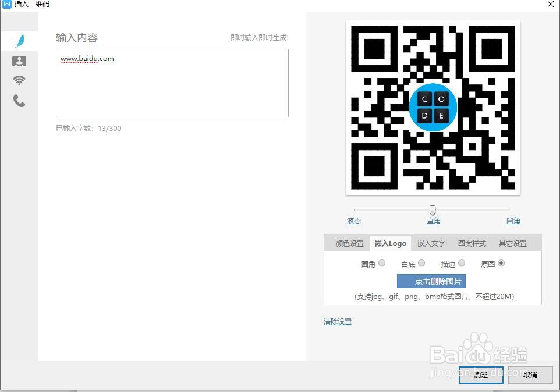Open the business card QR code icon
The width and height of the screenshot is (560, 392).
click(19, 60)
